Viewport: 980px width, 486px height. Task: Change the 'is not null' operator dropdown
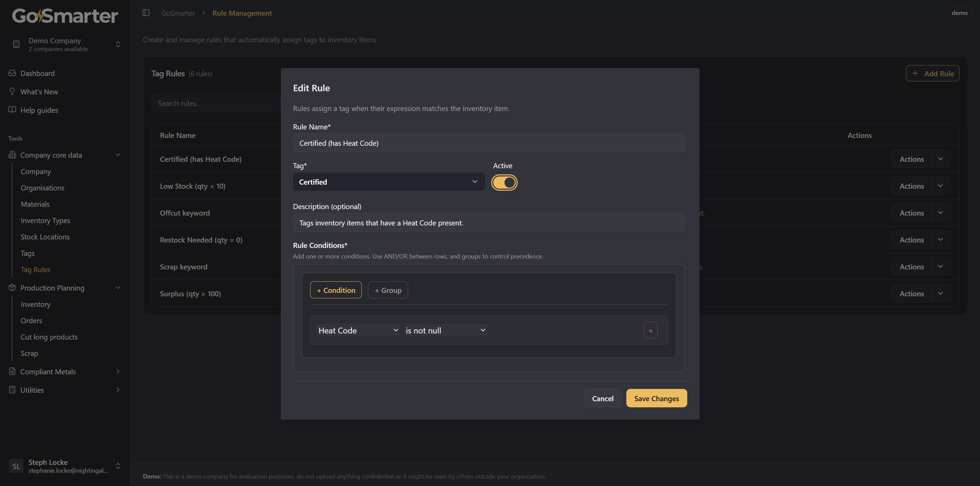[445, 330]
